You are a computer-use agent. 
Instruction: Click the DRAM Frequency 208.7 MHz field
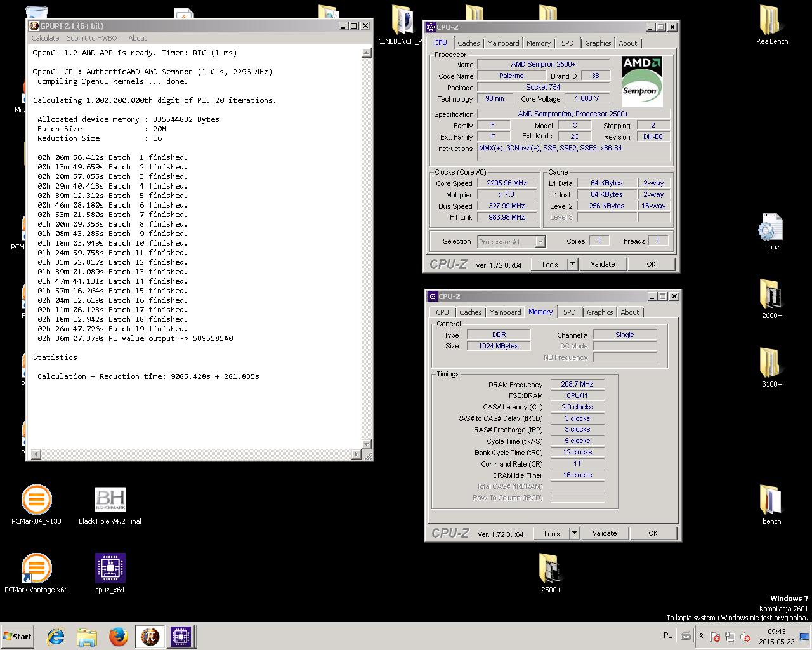577,384
